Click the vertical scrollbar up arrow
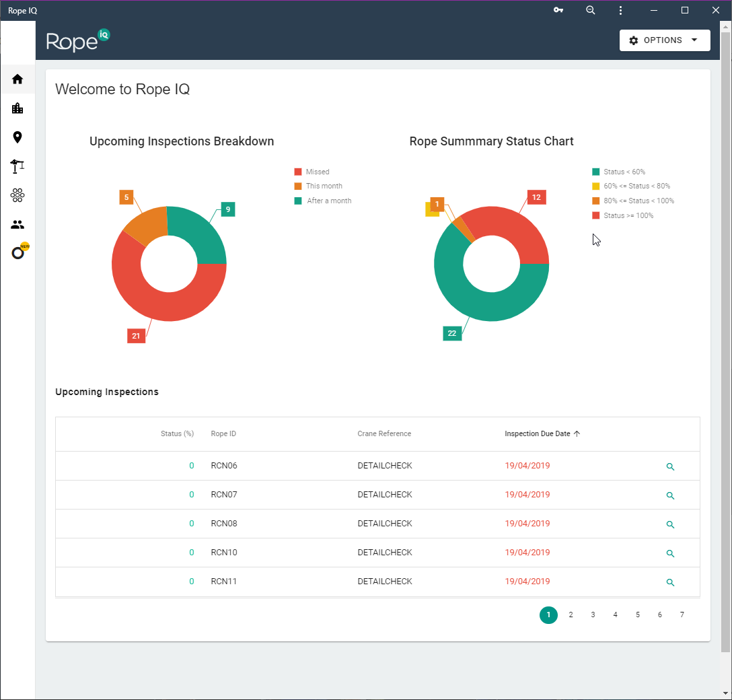This screenshot has width=732, height=700. click(x=725, y=27)
